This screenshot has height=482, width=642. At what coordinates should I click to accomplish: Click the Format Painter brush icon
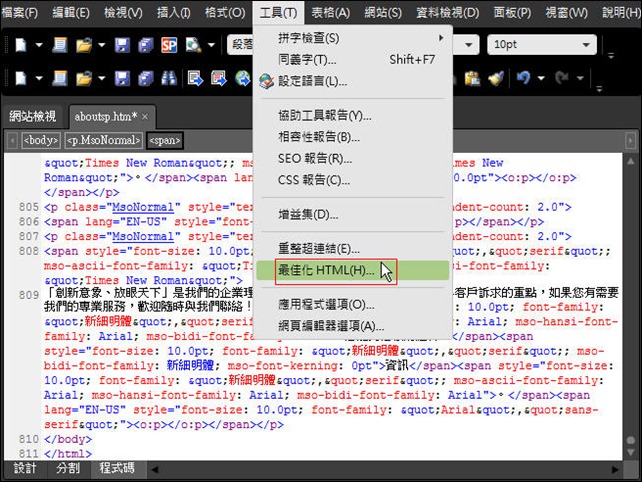(x=496, y=78)
